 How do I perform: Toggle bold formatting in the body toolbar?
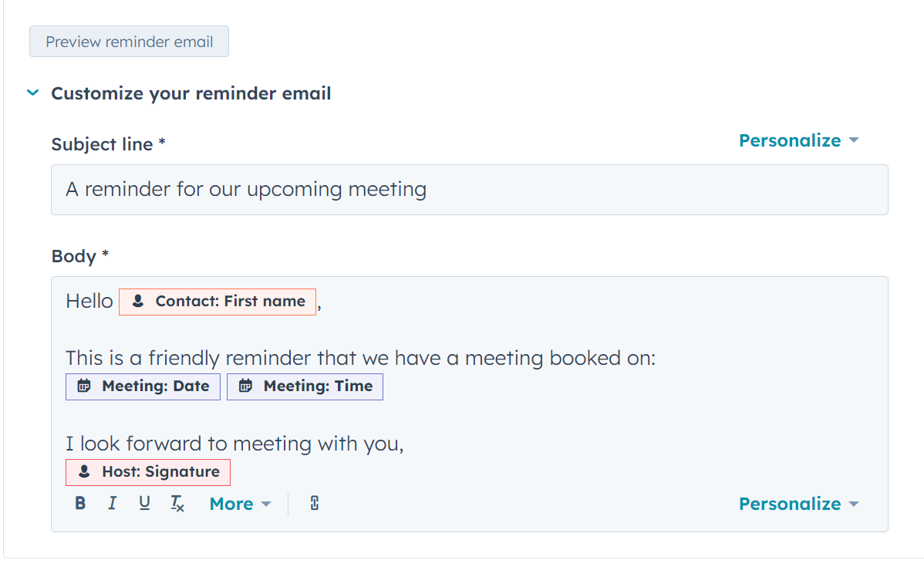[x=80, y=503]
